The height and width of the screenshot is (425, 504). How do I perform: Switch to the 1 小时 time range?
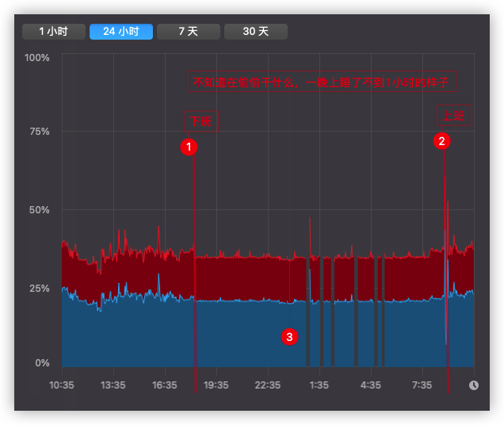click(x=53, y=32)
